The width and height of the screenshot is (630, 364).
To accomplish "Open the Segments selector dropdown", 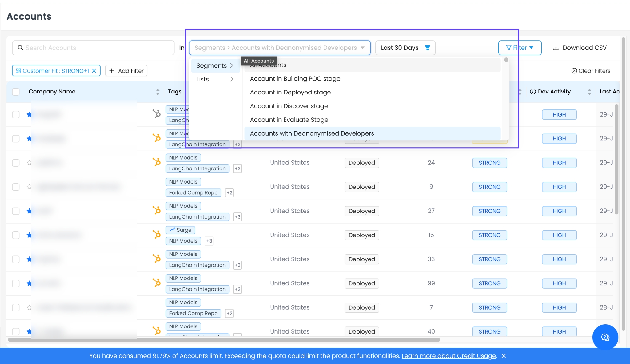I will 279,48.
